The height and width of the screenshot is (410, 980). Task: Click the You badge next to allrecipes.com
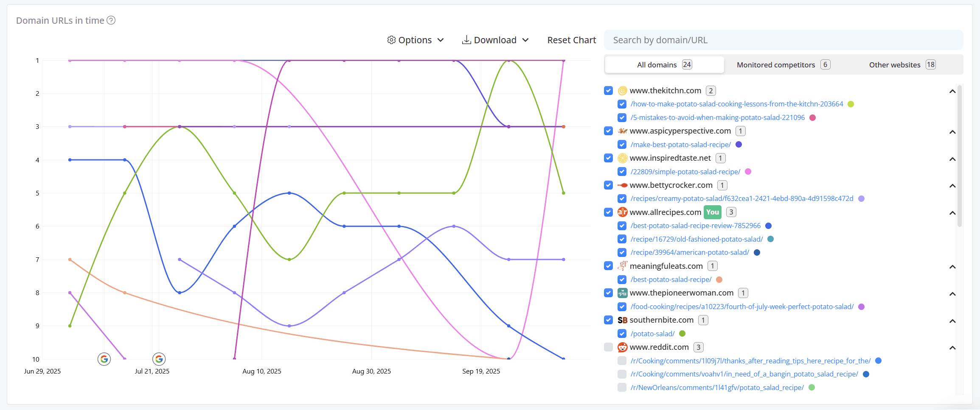713,212
